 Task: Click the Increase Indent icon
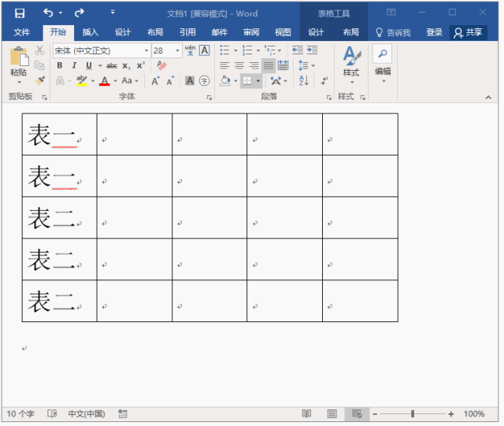pos(313,50)
